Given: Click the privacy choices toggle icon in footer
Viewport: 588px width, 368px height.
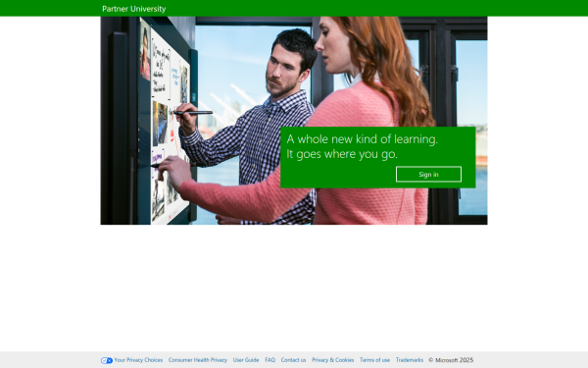Looking at the screenshot, I should point(107,360).
